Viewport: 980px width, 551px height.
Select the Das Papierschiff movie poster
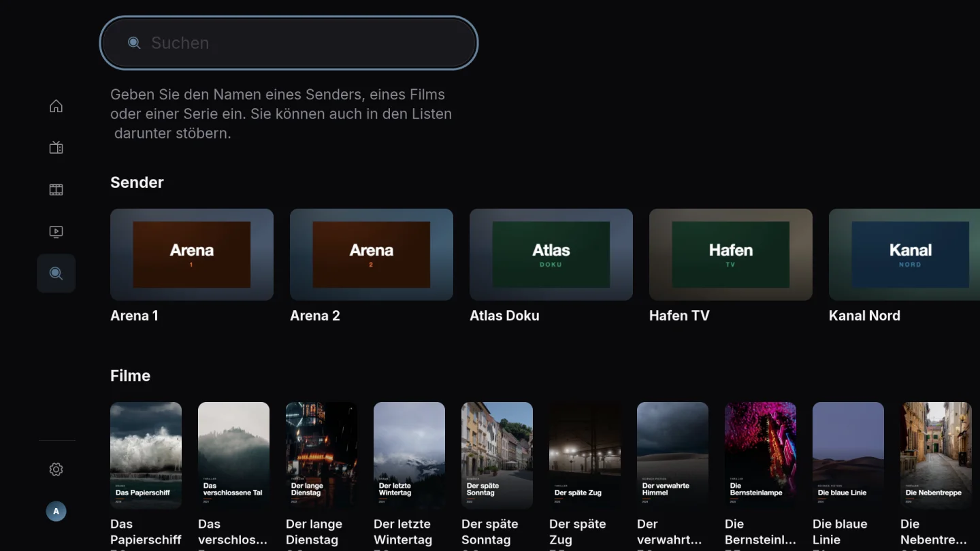click(146, 455)
